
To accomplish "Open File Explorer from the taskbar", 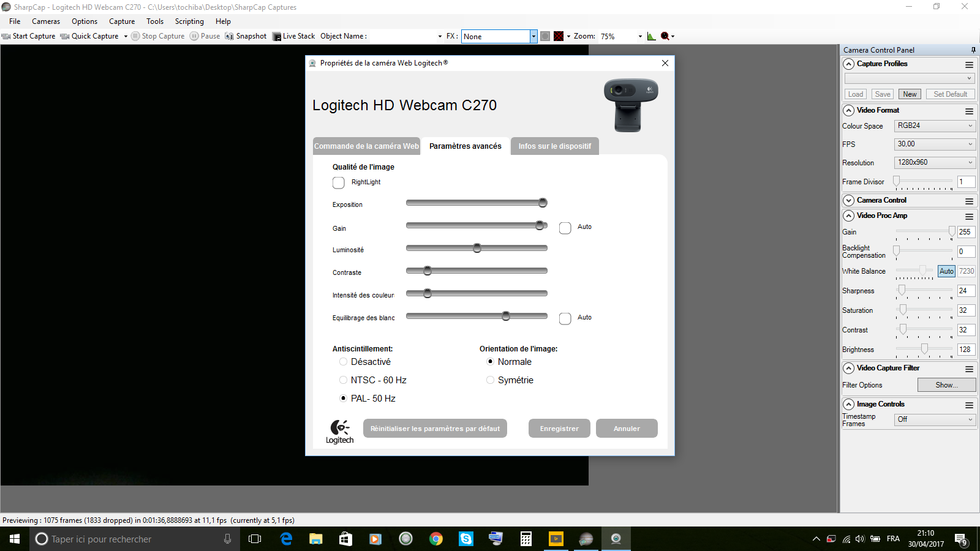I will tap(315, 539).
